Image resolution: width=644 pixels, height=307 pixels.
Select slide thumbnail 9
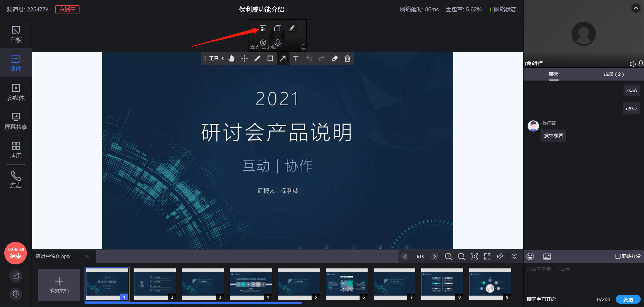click(490, 284)
